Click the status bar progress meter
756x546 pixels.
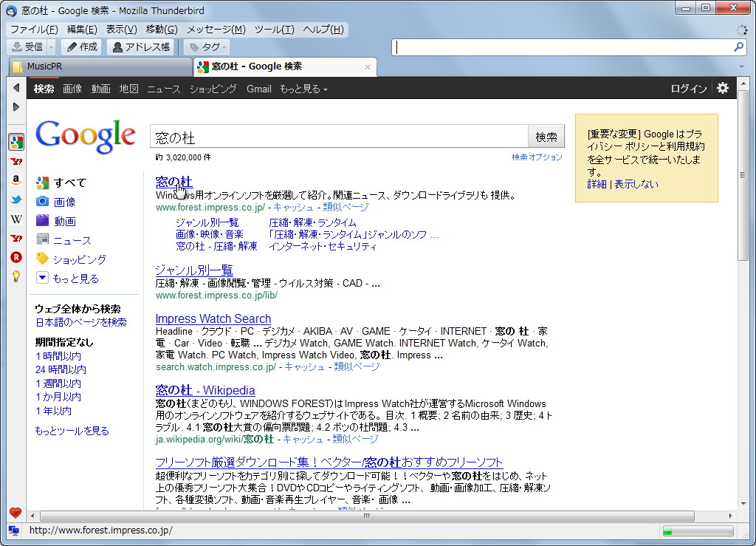tap(698, 531)
